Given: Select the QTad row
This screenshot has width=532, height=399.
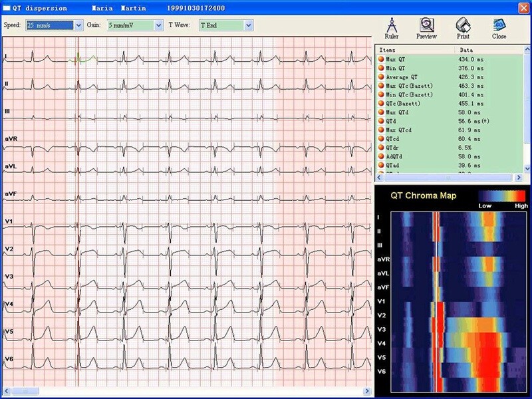Looking at the screenshot, I should click(450, 165).
